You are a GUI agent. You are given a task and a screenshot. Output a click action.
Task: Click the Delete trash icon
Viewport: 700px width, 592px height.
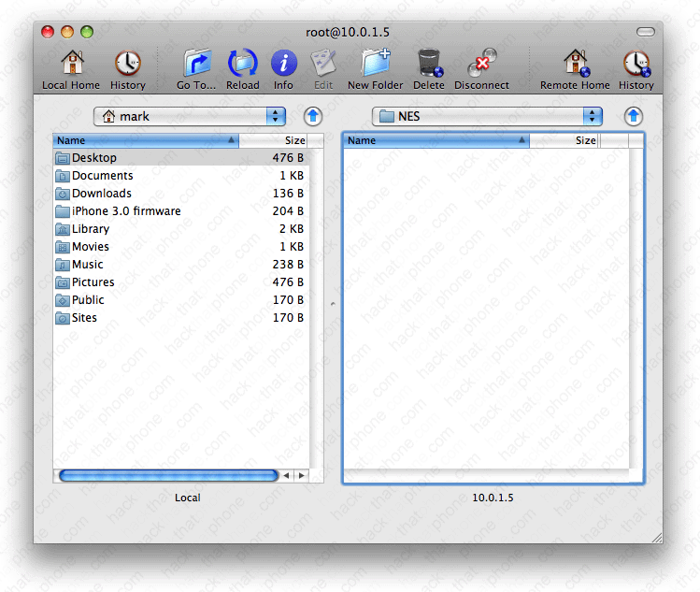pos(429,64)
